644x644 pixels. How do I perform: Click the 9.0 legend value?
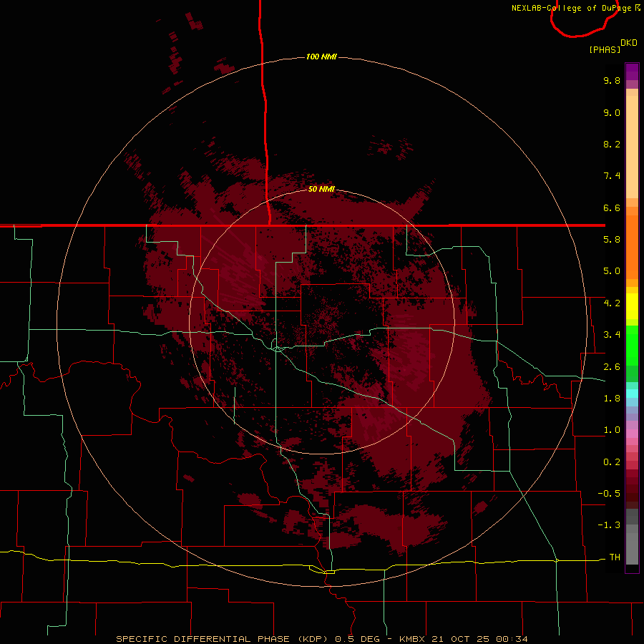coord(612,112)
